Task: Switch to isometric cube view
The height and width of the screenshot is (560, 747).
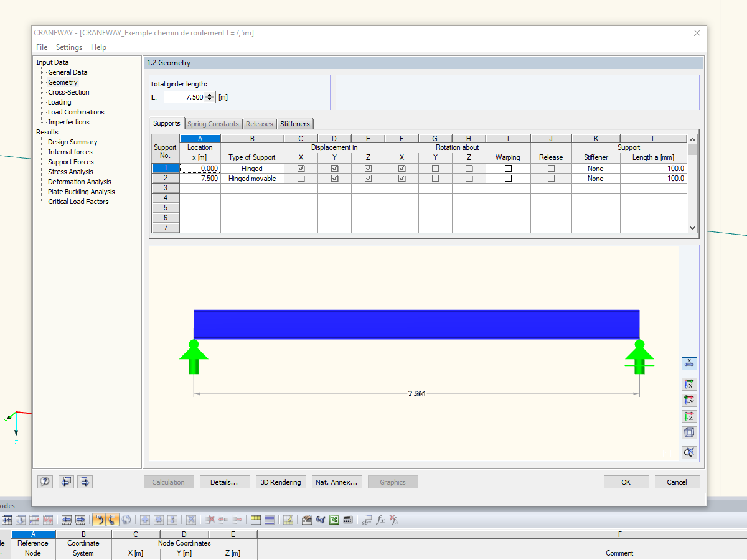Action: click(x=689, y=432)
